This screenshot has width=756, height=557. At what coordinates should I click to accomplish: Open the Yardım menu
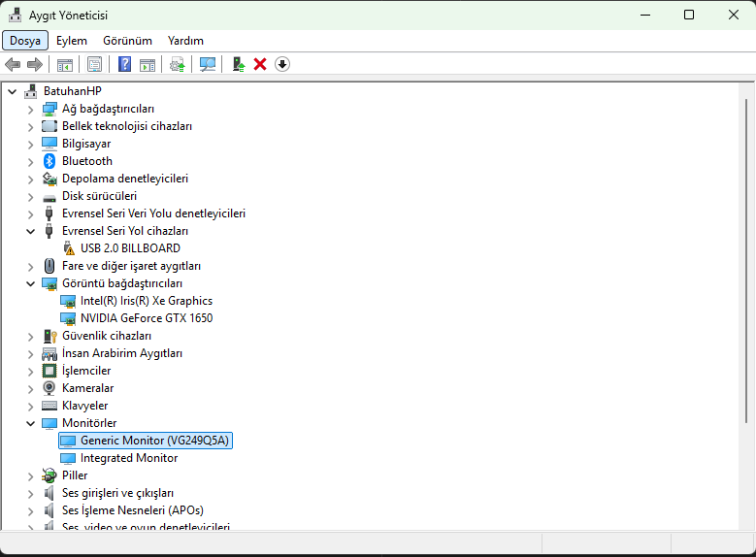pos(185,41)
